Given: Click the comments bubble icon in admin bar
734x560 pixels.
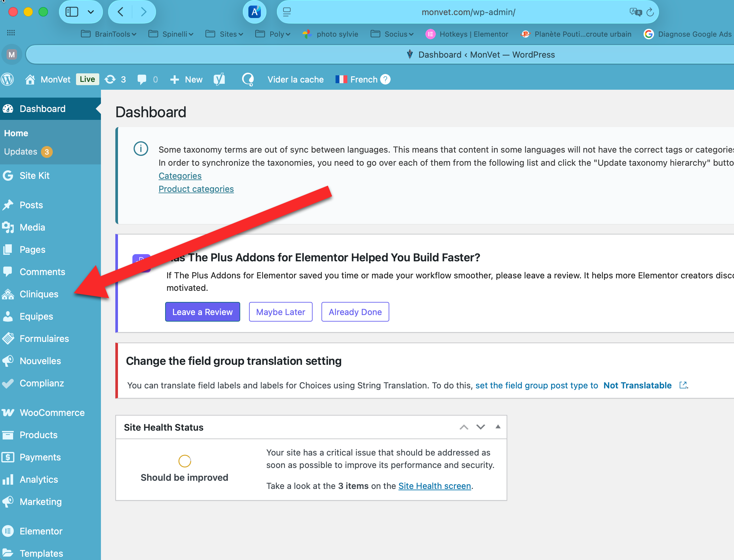Looking at the screenshot, I should coord(142,79).
